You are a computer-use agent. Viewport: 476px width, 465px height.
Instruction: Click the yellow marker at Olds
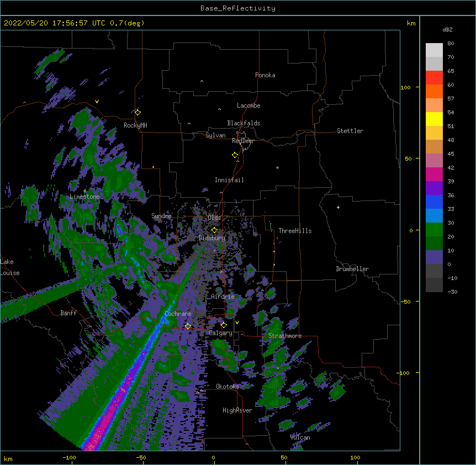[x=214, y=230]
